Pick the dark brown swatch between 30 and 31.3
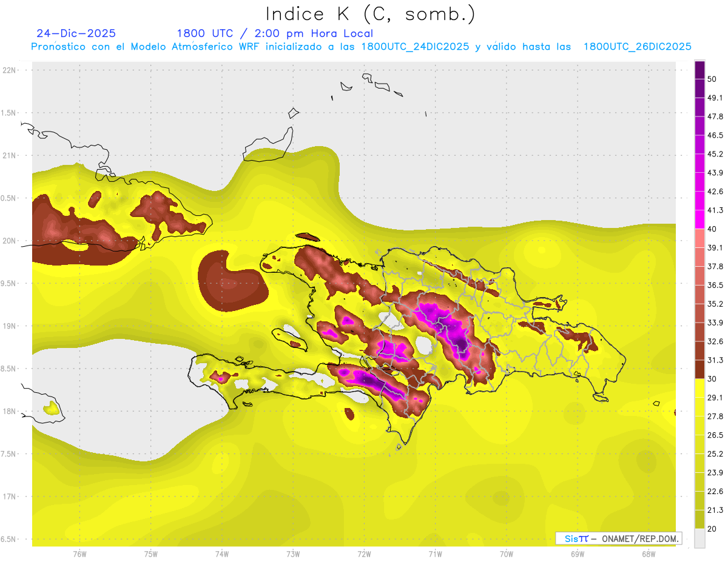Image resolution: width=728 pixels, height=562 pixels. coord(700,369)
